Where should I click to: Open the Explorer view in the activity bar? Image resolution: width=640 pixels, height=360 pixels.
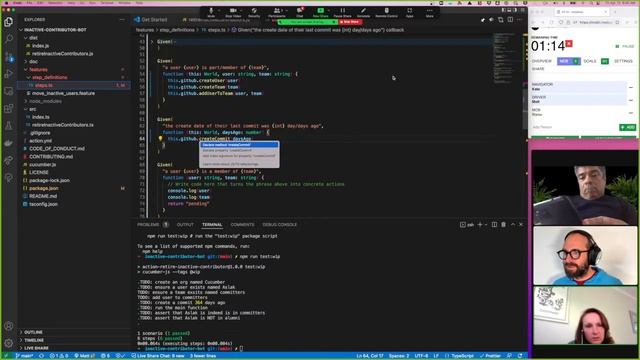click(x=9, y=22)
